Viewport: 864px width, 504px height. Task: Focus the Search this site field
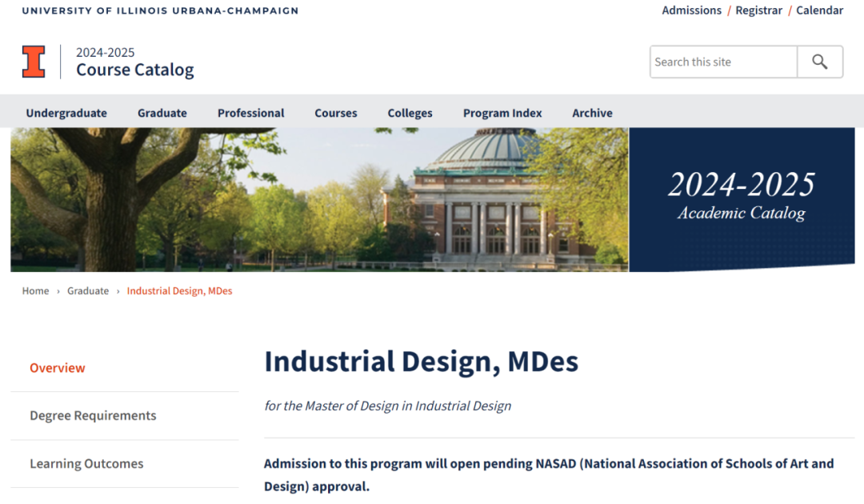coord(723,62)
